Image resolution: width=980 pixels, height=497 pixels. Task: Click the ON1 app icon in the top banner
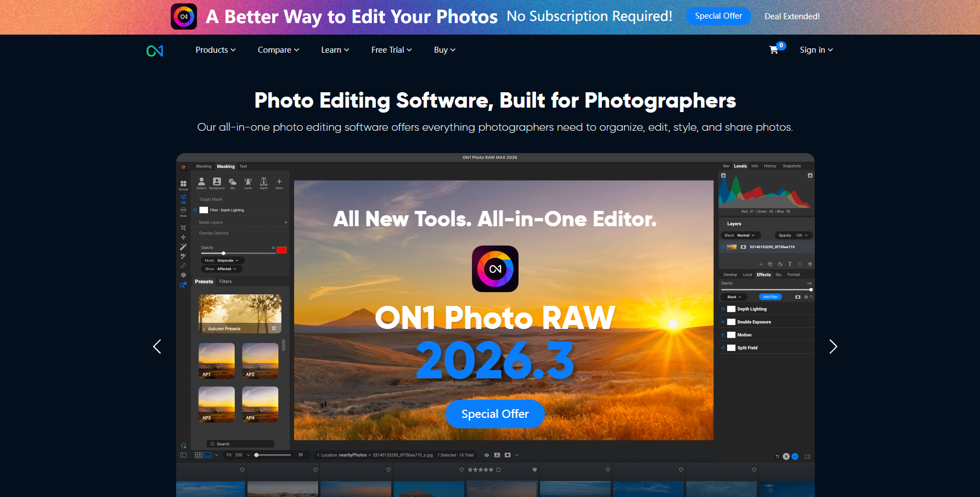point(184,16)
